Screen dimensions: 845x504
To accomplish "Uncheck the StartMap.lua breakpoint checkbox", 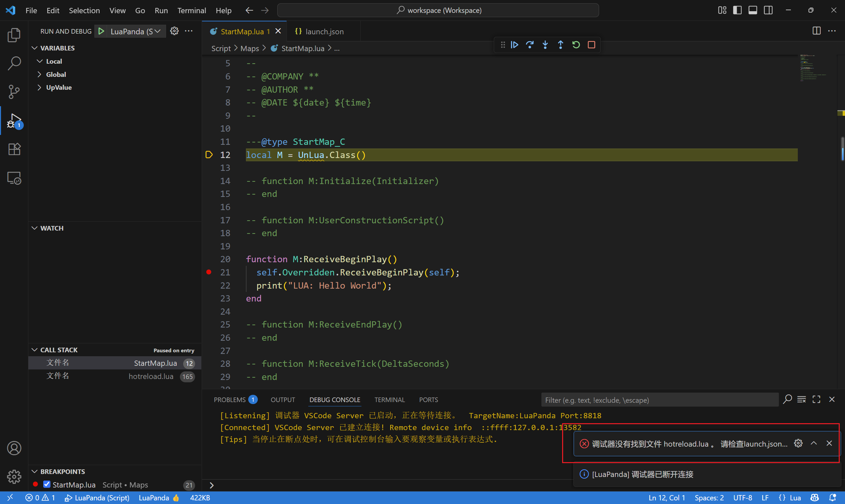I will coord(47,484).
